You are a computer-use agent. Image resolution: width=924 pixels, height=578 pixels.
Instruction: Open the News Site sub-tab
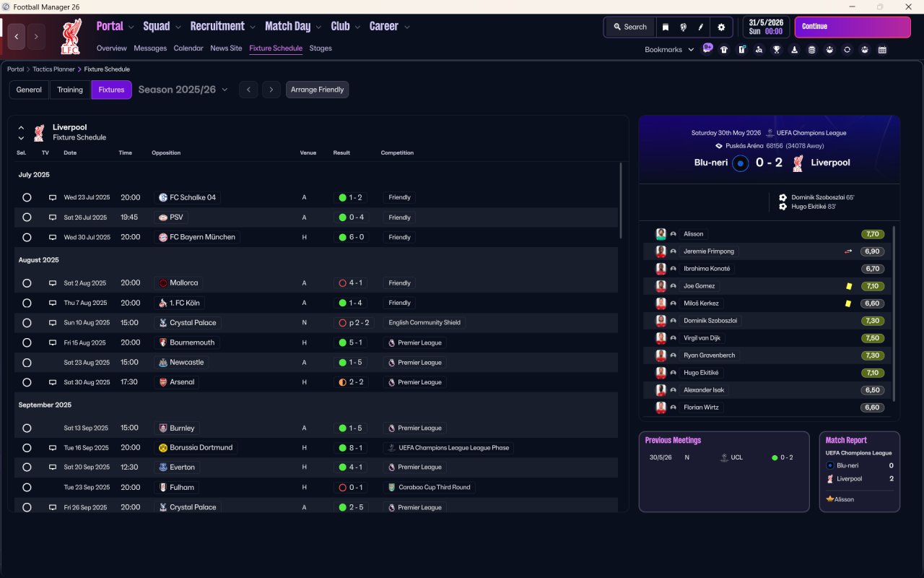pyautogui.click(x=226, y=48)
